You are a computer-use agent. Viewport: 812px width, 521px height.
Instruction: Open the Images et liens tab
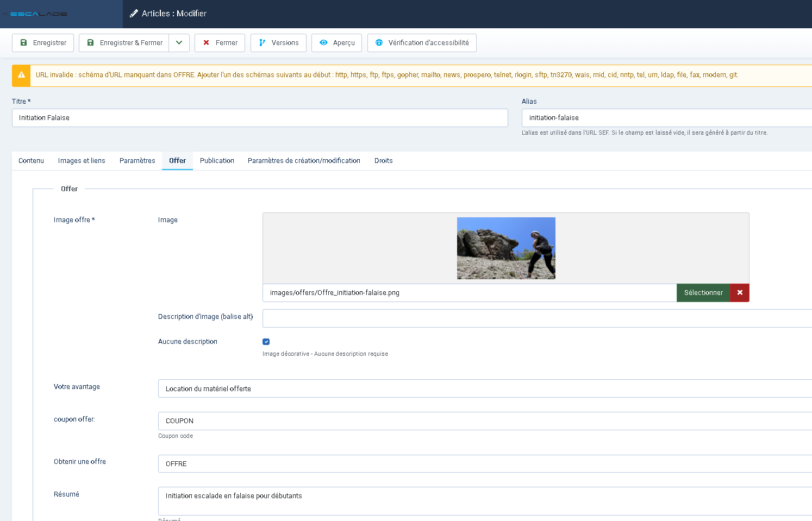tap(82, 161)
